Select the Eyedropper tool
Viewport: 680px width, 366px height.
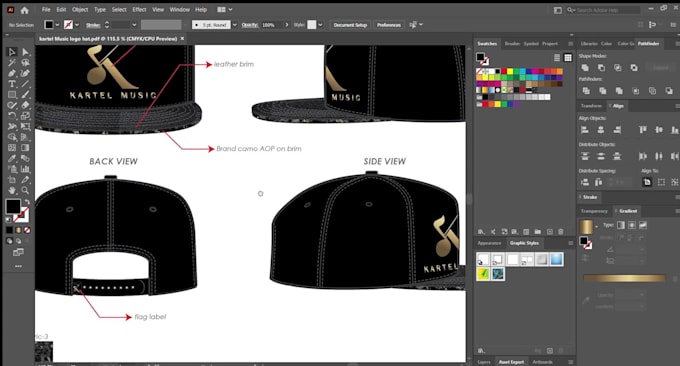pyautogui.click(x=12, y=158)
